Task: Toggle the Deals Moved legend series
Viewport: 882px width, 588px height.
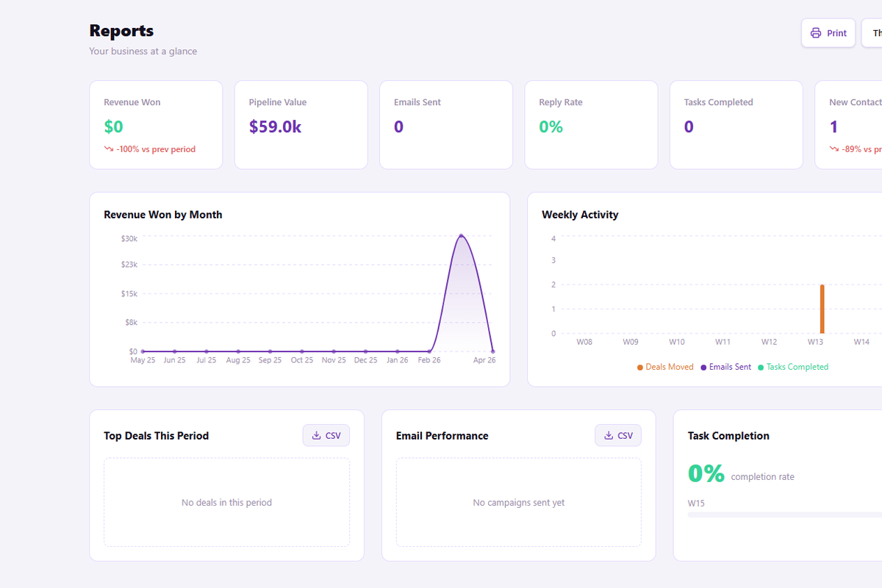Action: click(x=665, y=367)
